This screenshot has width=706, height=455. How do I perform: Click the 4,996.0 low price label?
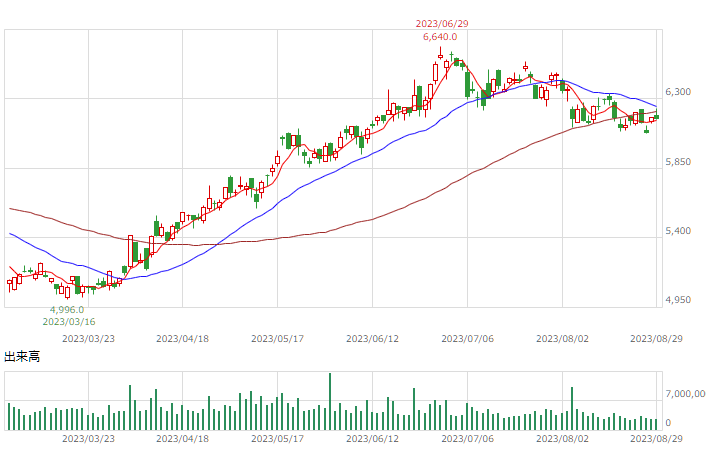(67, 310)
